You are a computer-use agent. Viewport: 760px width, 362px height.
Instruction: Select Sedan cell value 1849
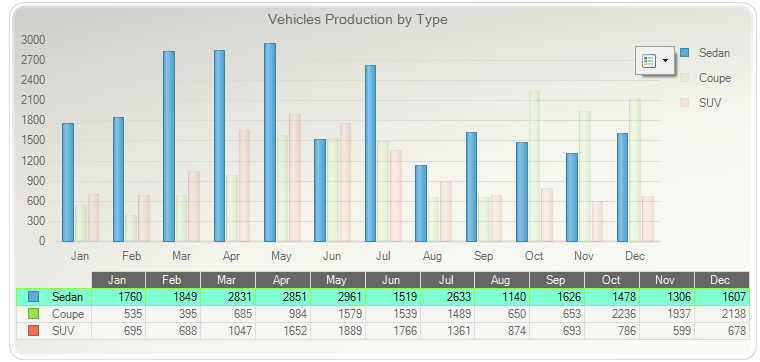click(x=173, y=297)
